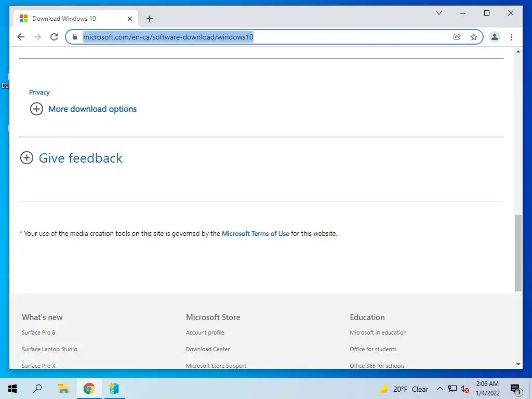Open the Microsoft Terms of Use link

point(256,233)
